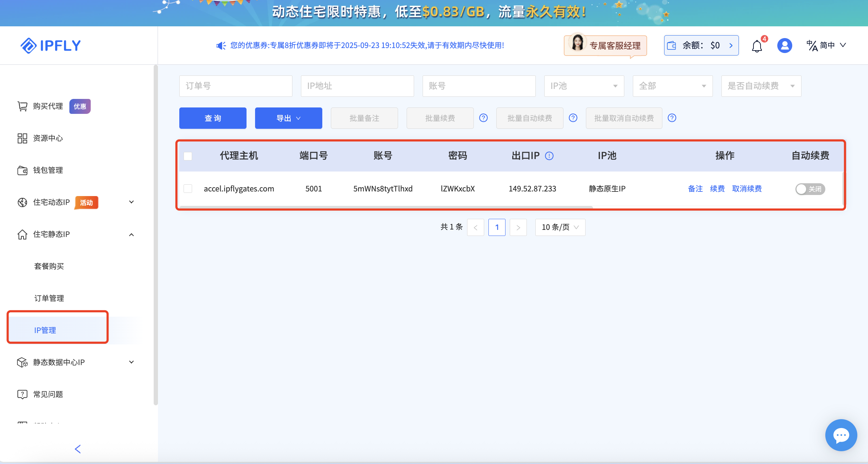Viewport: 868px width, 464px height.
Task: Collapse sidebar with the left arrow icon
Action: [x=78, y=449]
